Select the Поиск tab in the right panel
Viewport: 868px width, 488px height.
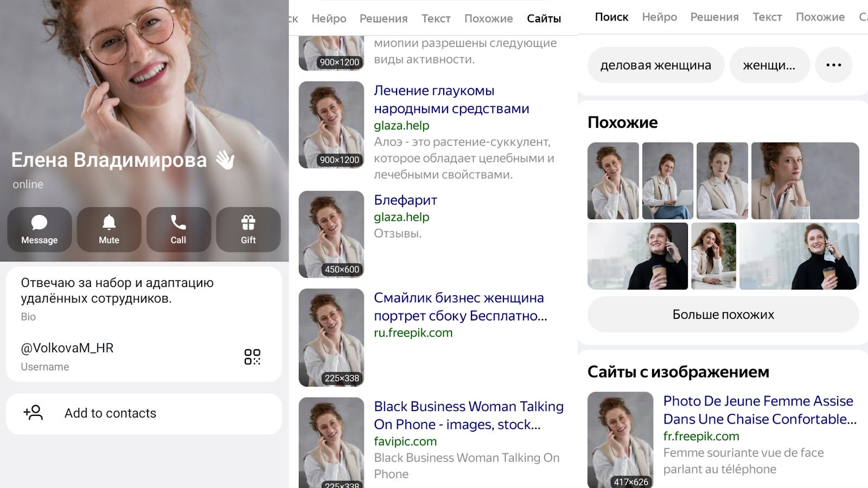[x=611, y=17]
